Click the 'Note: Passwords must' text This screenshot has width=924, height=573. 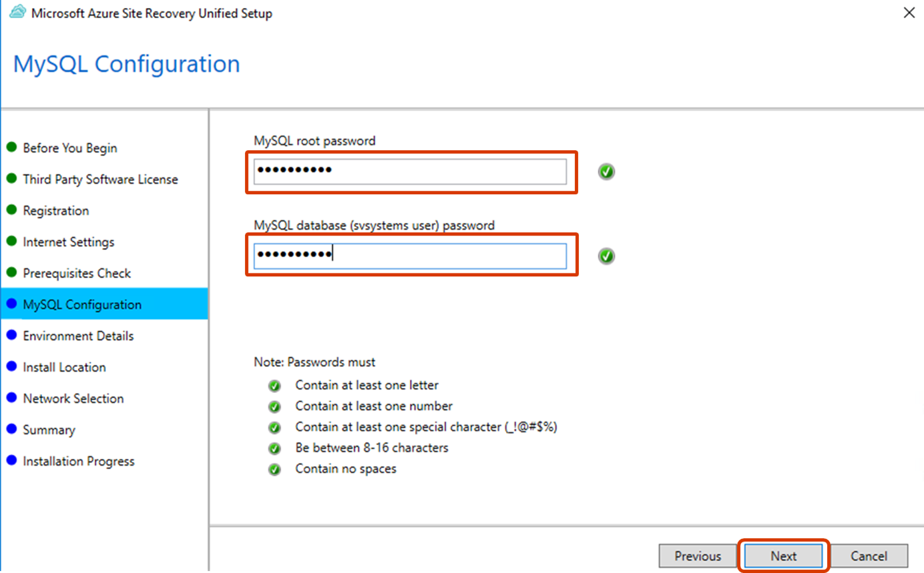click(x=314, y=362)
